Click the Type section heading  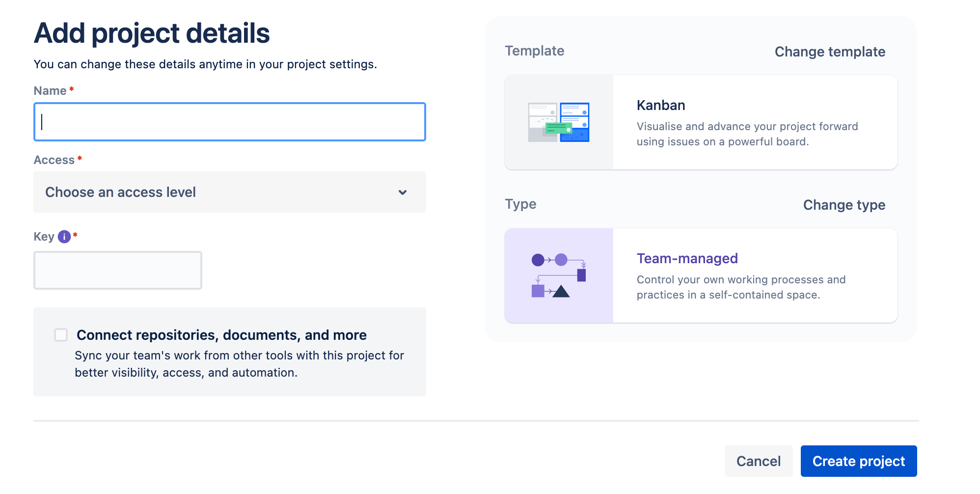[x=520, y=204]
